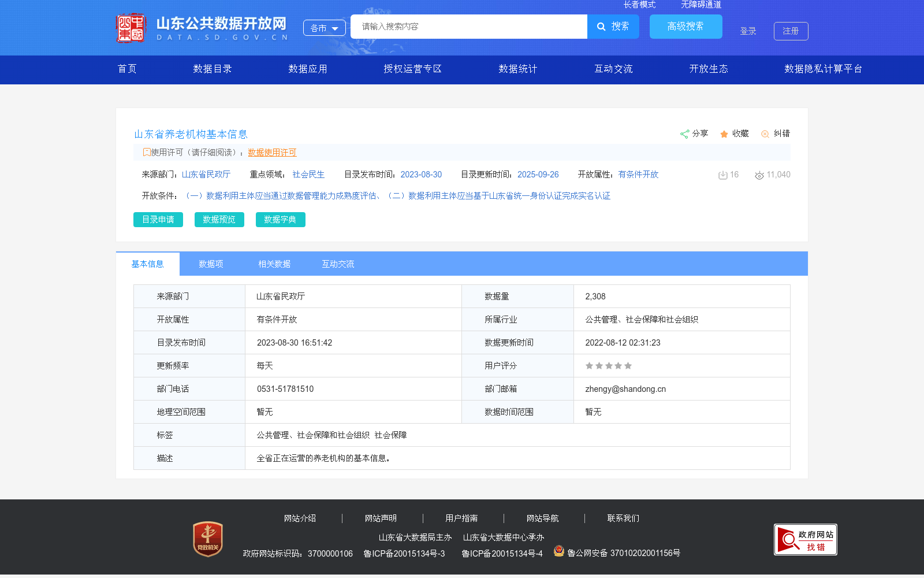Click the view count eye icon

759,175
